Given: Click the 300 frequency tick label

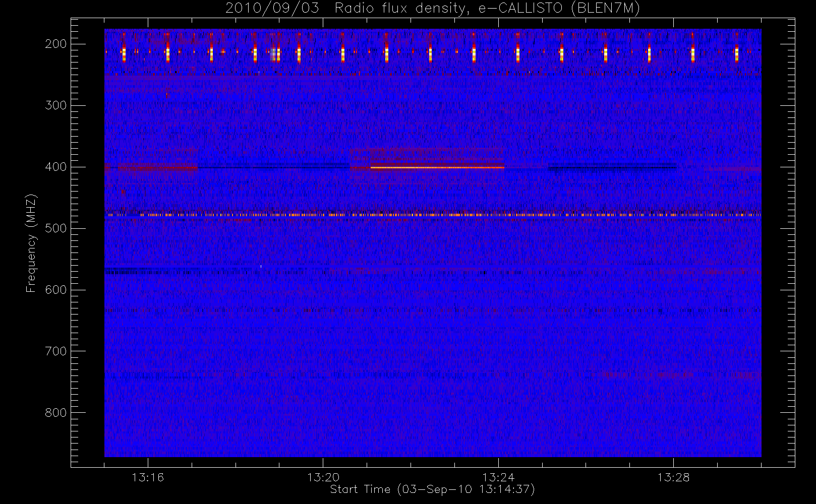Looking at the screenshot, I should pyautogui.click(x=56, y=105).
